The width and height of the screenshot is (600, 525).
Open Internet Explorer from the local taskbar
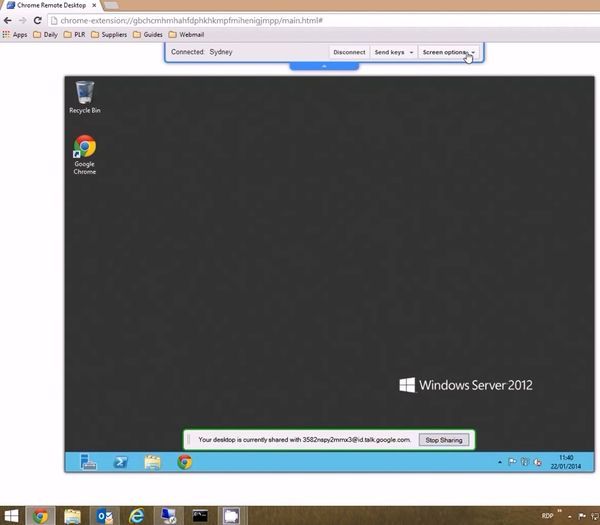(x=136, y=516)
